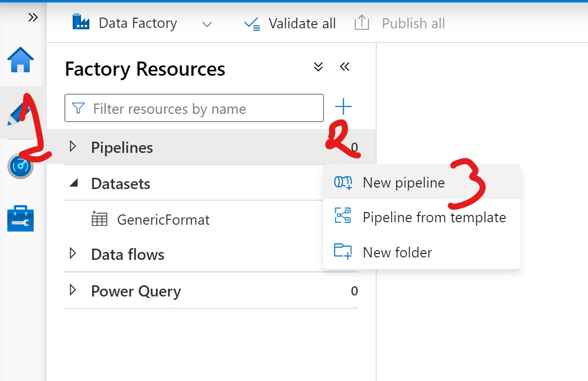The width and height of the screenshot is (588, 381).
Task: Open the Monitor gauge icon
Action: click(x=20, y=166)
